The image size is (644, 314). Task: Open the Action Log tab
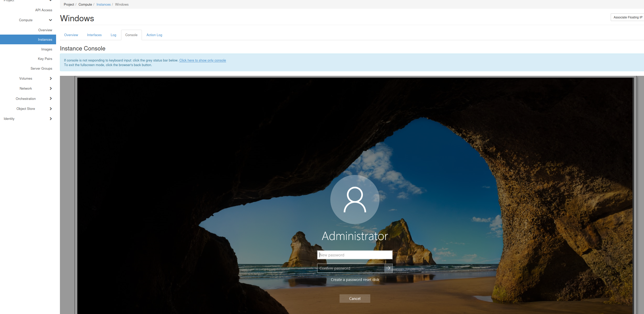tap(154, 35)
